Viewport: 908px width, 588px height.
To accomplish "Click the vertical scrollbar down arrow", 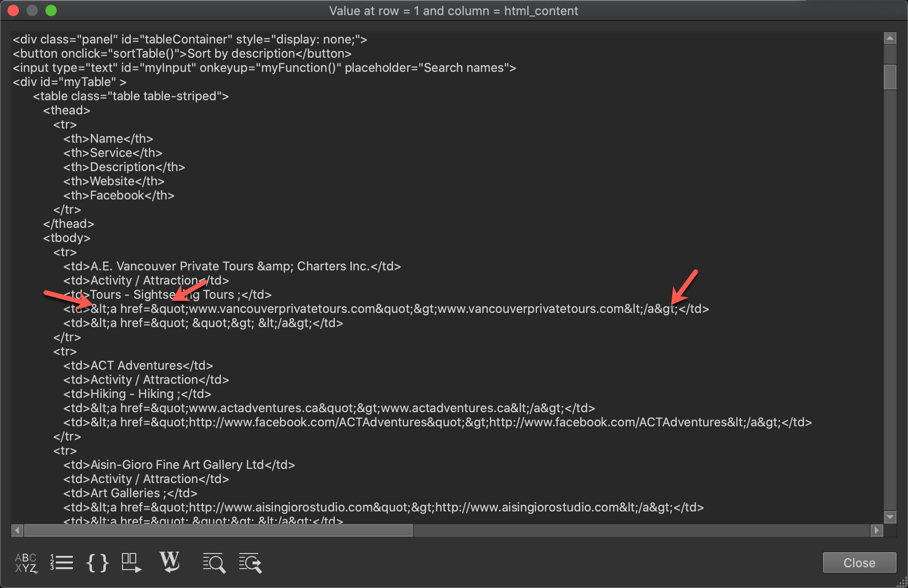I will tap(890, 517).
